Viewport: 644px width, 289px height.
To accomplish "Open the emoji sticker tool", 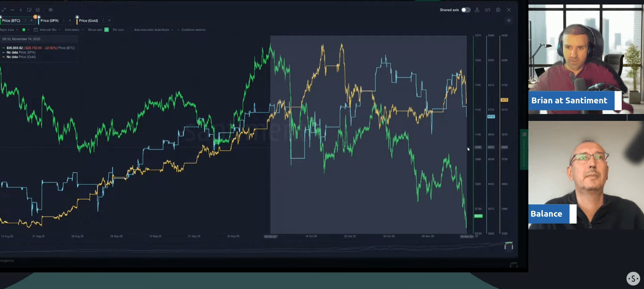I will (x=38, y=10).
